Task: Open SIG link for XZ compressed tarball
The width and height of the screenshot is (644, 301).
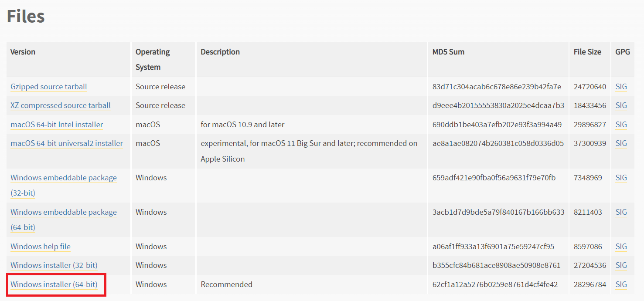Action: 621,105
